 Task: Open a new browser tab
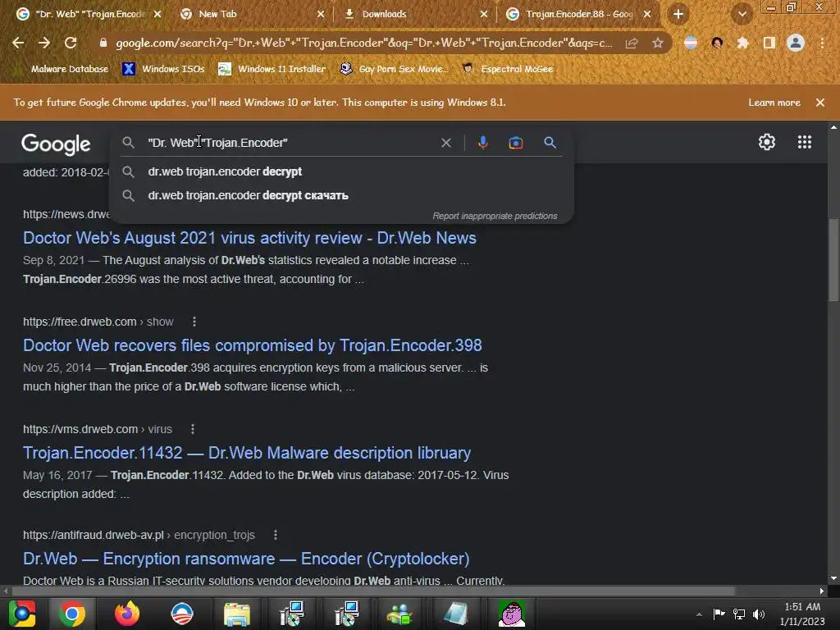[678, 15]
